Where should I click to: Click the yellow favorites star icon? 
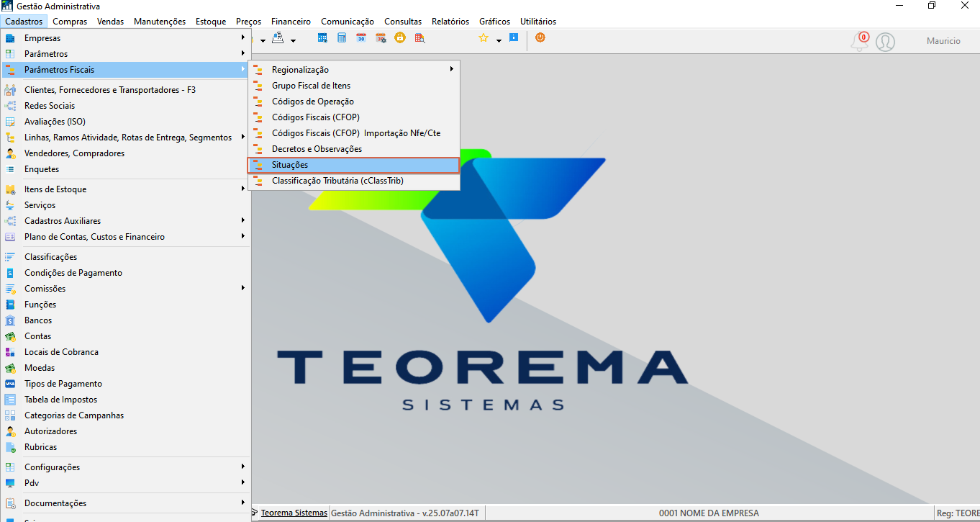click(x=484, y=38)
